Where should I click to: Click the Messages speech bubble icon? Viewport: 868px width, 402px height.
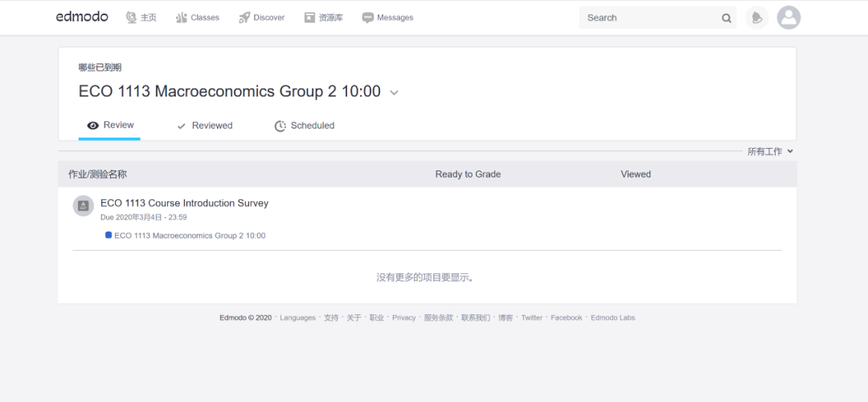(x=367, y=18)
